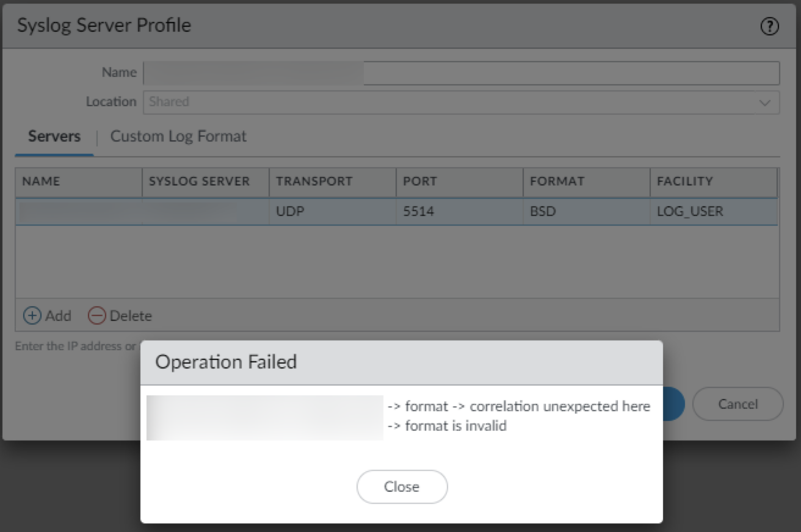Click the Add server plus icon
The width and height of the screenshot is (801, 532).
coord(32,315)
